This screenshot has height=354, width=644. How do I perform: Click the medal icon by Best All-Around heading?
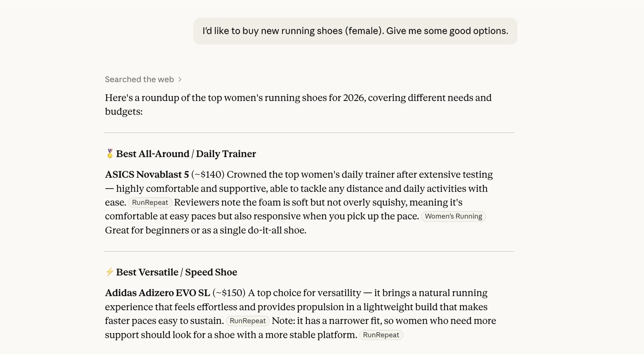click(109, 153)
